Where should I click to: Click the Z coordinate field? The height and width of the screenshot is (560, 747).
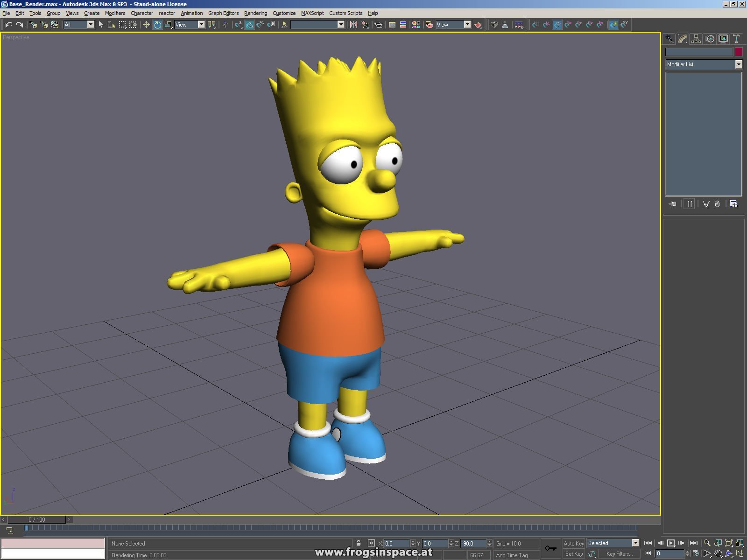click(x=473, y=543)
